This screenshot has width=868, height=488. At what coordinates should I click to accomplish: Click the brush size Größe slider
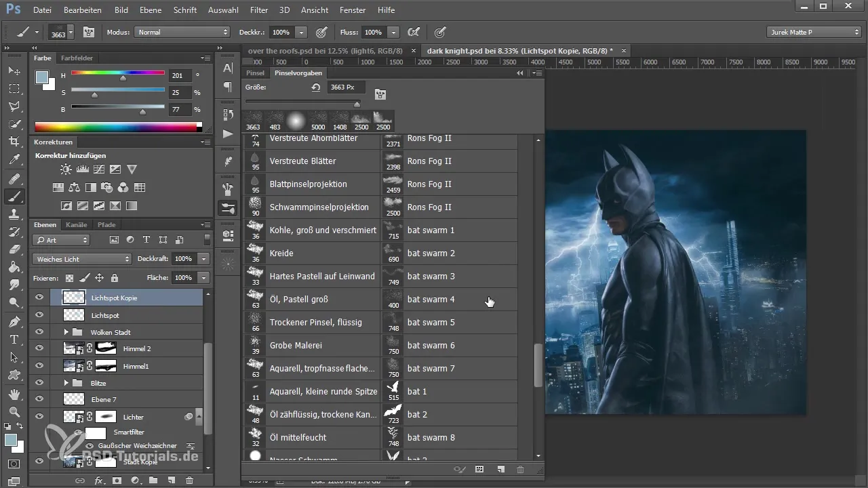(x=357, y=103)
